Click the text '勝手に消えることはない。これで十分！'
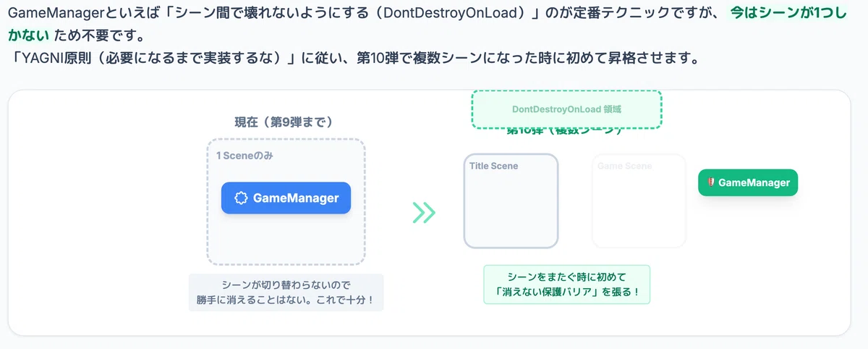Screen dimensions: 868x349 pyautogui.click(x=286, y=299)
